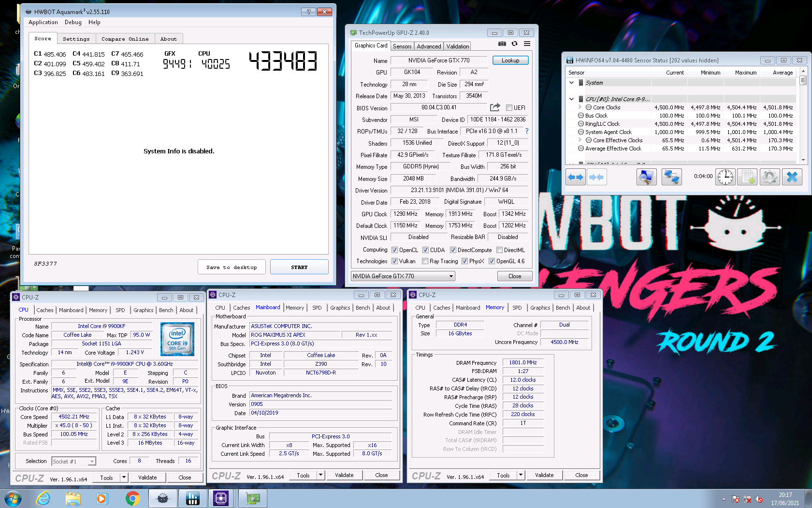Toggle OpenCL checkbox in GPU-Z
This screenshot has height=508, width=812.
click(394, 250)
